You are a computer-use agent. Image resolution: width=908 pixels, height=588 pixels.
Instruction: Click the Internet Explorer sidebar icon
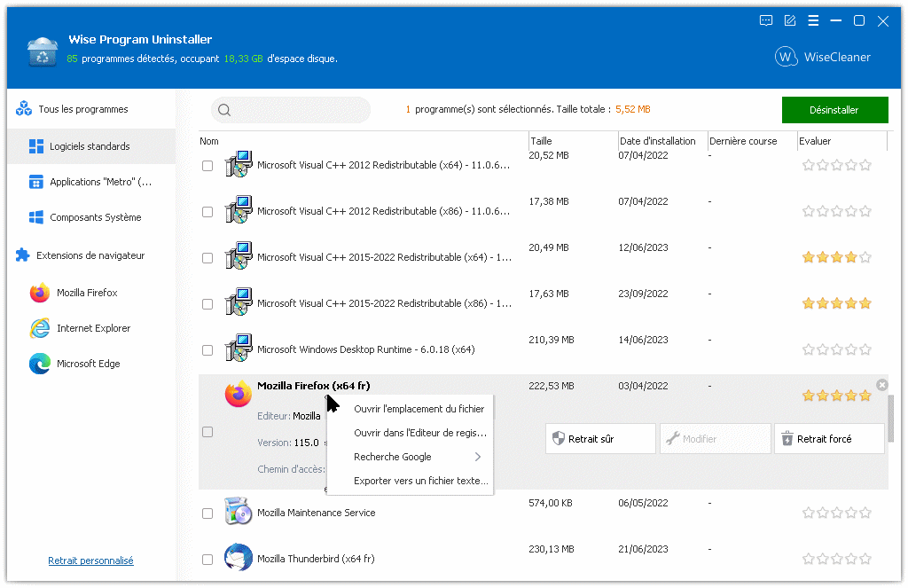point(40,328)
